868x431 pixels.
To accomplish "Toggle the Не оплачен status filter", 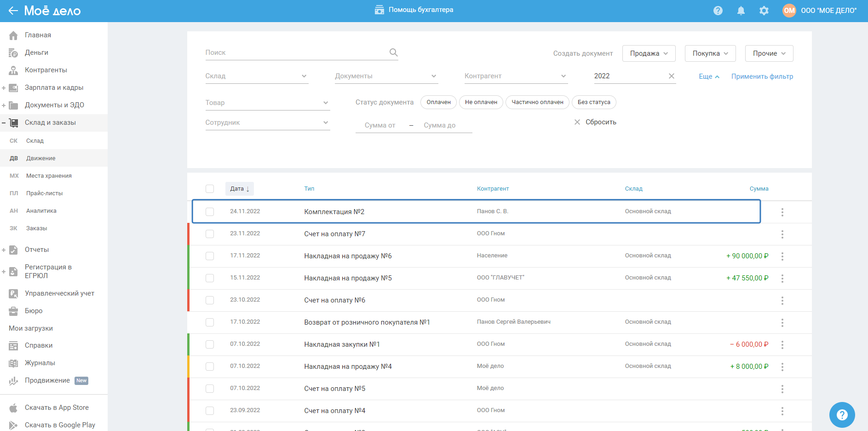I will click(481, 102).
